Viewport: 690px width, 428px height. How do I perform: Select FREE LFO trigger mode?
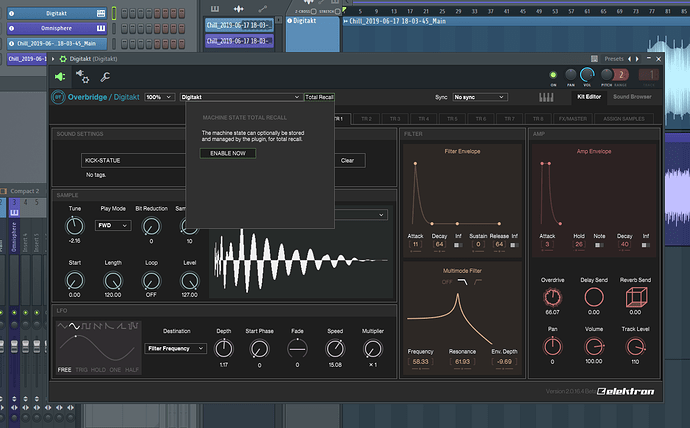(x=64, y=370)
